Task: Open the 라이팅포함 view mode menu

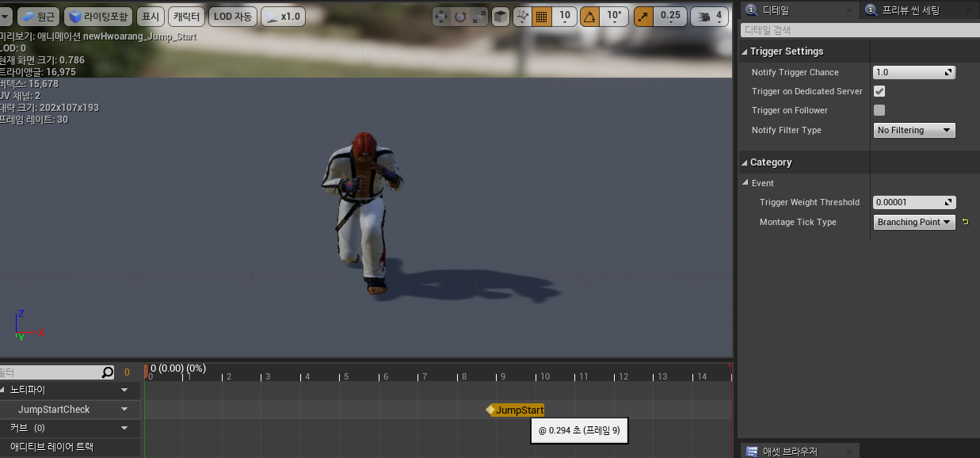Action: (x=98, y=16)
